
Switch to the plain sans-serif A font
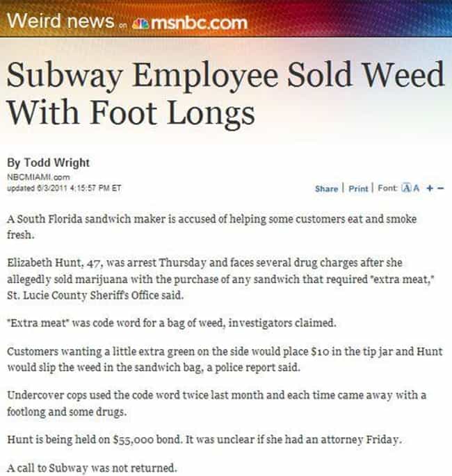(x=416, y=188)
